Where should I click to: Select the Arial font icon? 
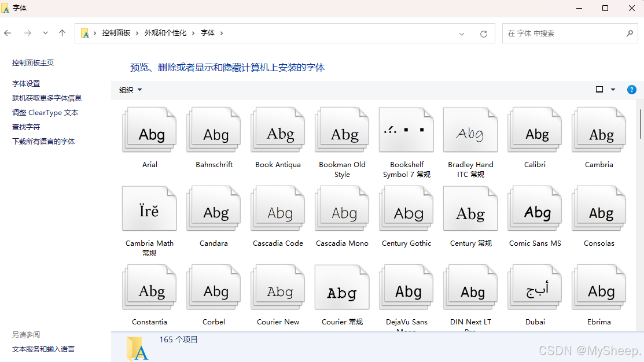click(149, 130)
